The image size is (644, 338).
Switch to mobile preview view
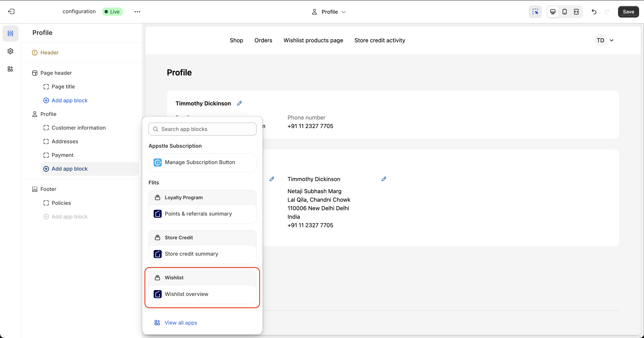[x=564, y=11]
